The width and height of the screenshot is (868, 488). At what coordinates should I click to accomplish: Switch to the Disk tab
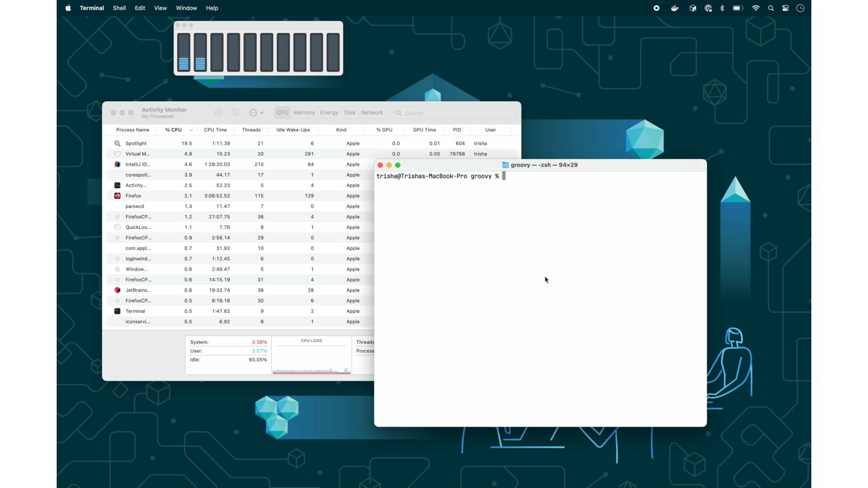point(350,113)
